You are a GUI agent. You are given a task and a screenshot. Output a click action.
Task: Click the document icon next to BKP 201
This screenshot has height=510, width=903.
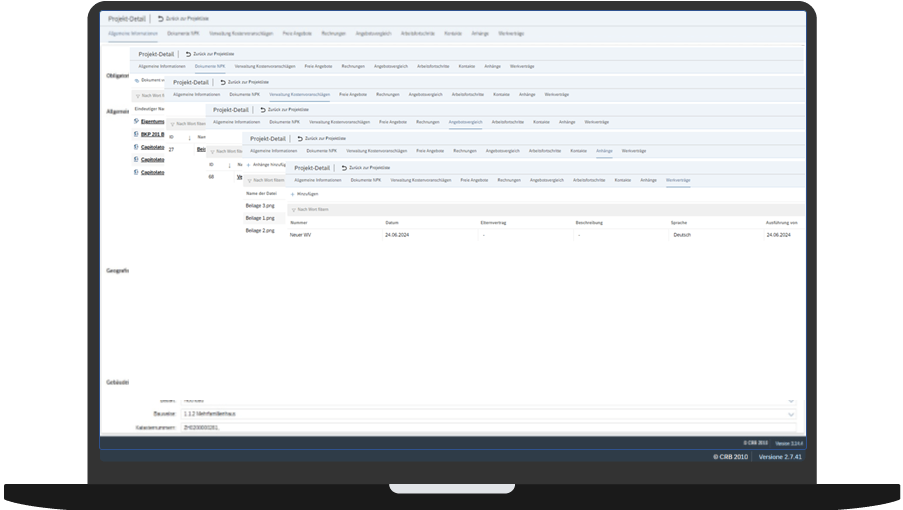coord(136,133)
